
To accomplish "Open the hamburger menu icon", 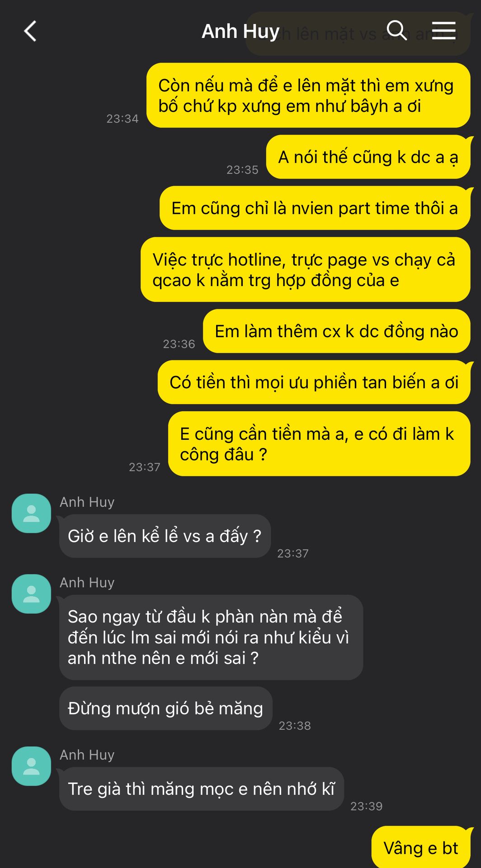I will coord(443,30).
